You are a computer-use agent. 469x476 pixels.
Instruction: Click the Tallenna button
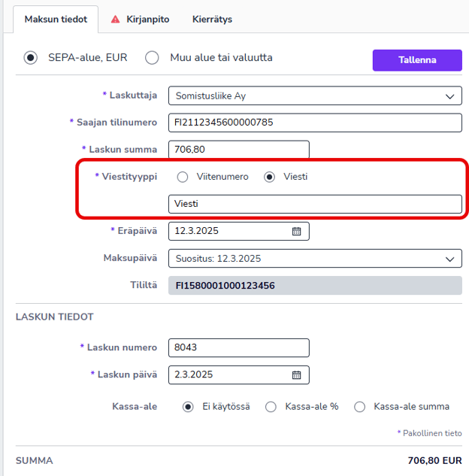click(416, 60)
